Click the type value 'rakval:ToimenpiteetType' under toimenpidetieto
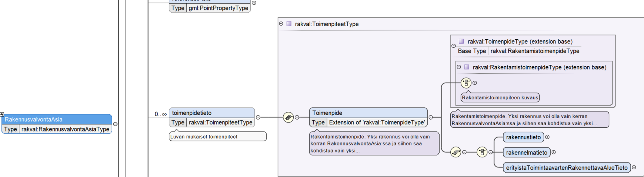 [x=221, y=123]
